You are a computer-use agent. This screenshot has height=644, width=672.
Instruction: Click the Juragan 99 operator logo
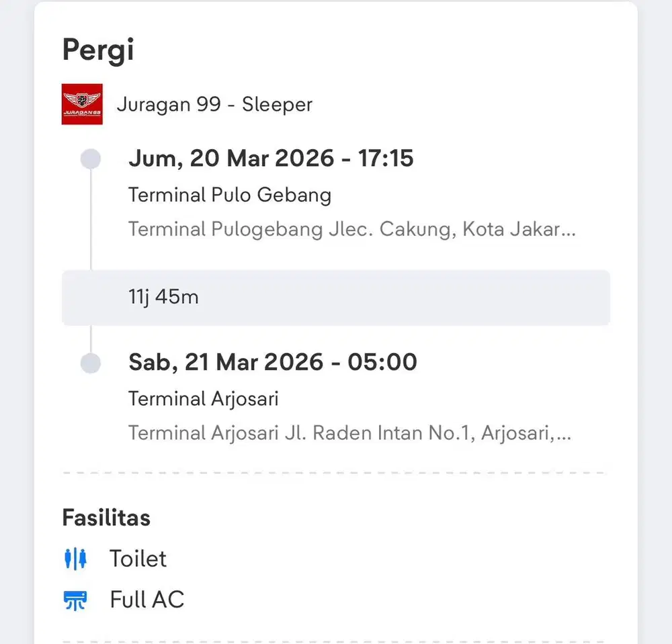point(82,105)
